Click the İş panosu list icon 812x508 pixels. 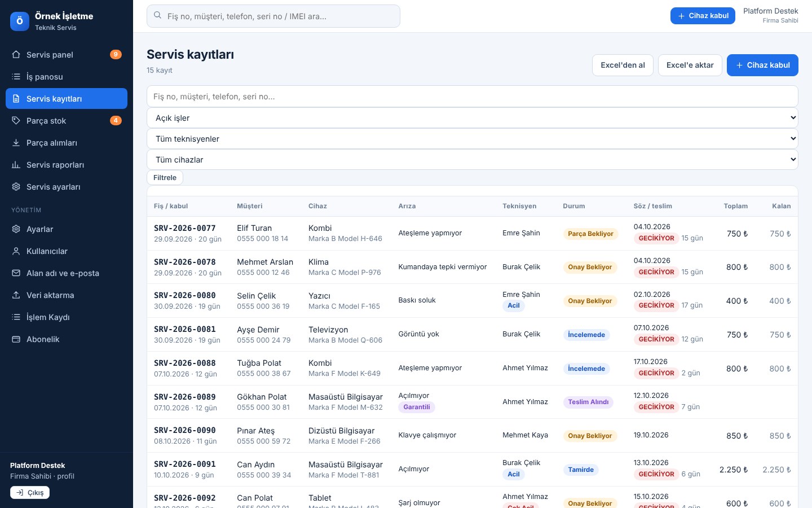pos(16,77)
